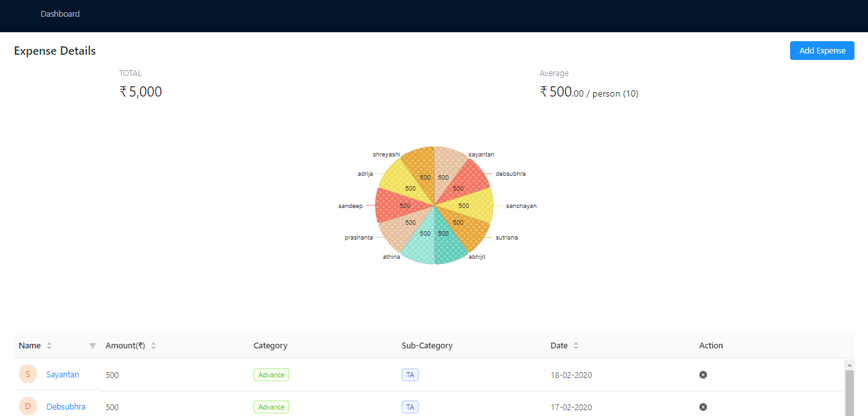Click the 17-02-2020 date cell
This screenshot has height=416, width=868.
(x=571, y=407)
